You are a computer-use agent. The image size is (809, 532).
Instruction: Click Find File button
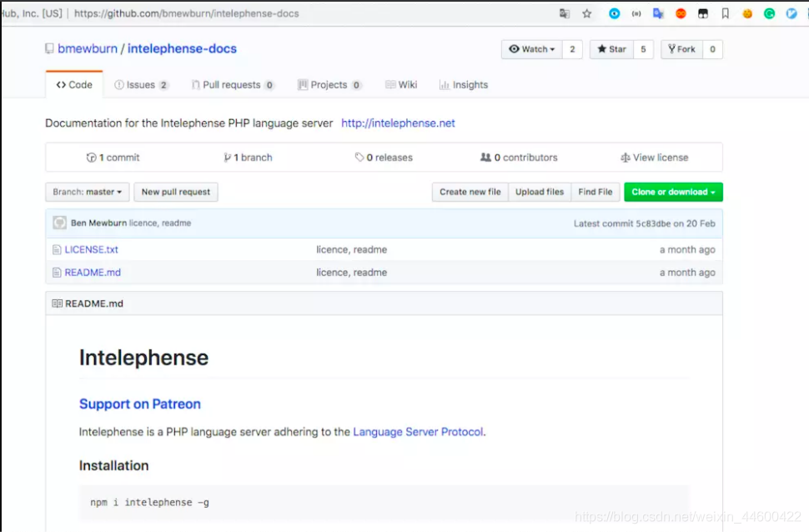(595, 192)
